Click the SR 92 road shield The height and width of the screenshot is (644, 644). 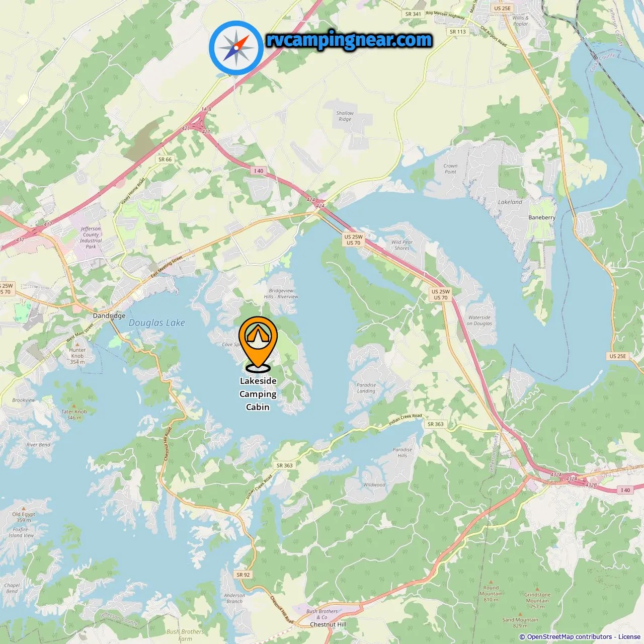243,575
